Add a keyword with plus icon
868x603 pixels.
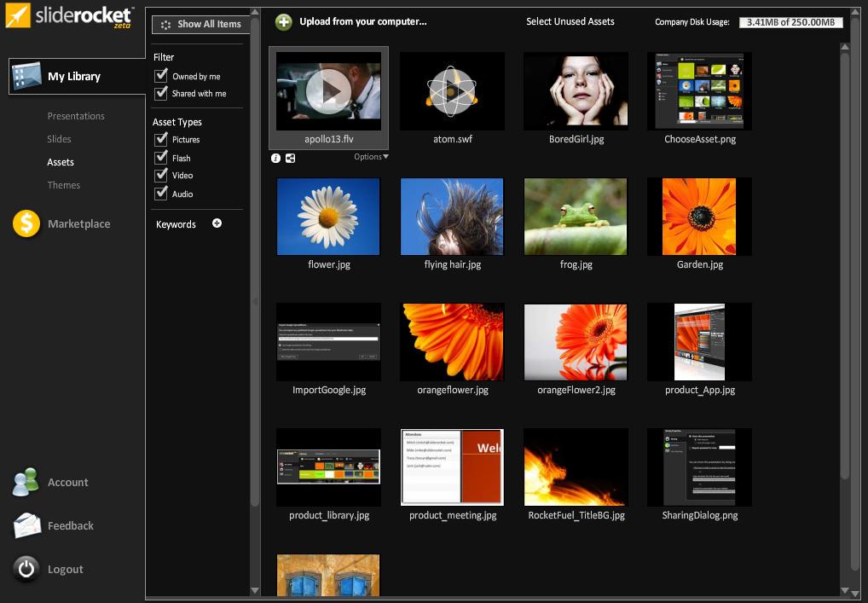click(x=217, y=223)
